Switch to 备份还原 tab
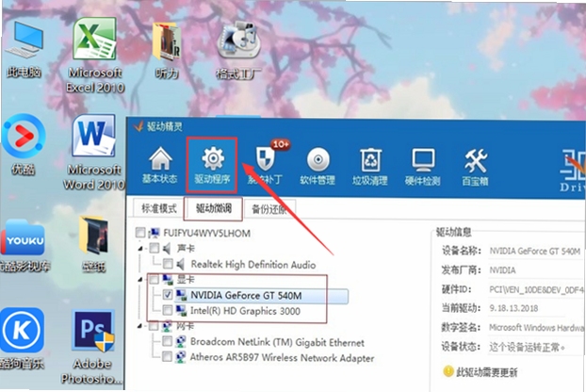 [269, 209]
